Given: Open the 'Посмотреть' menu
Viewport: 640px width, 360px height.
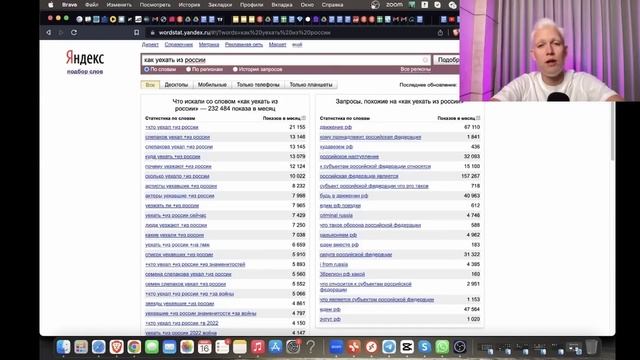Looking at the screenshot, I should [x=155, y=5].
